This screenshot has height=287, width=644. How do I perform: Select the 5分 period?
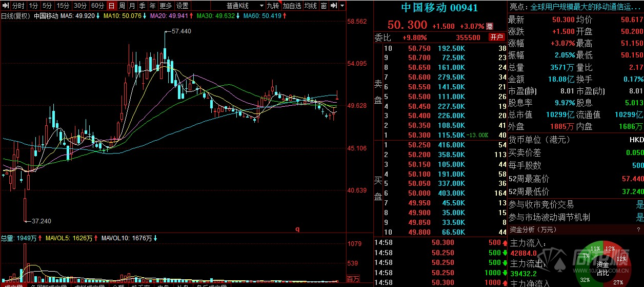tap(47, 6)
